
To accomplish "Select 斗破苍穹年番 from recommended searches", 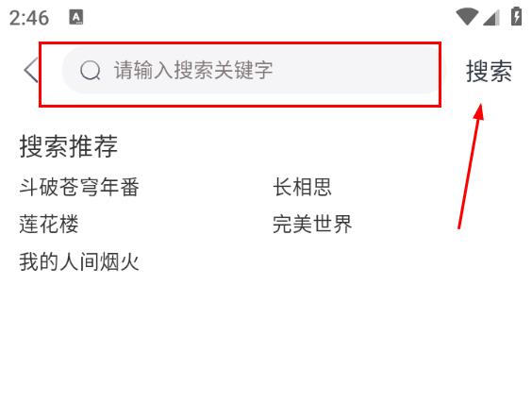I will [79, 187].
